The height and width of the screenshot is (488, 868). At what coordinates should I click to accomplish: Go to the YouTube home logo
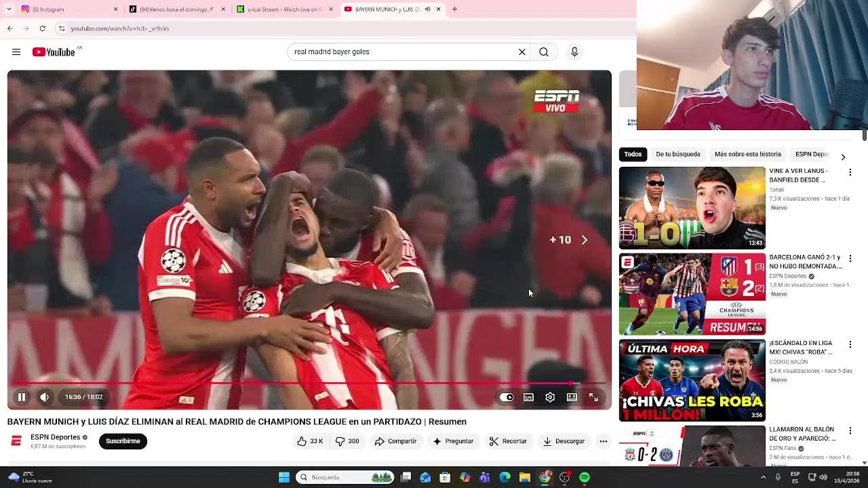point(54,52)
